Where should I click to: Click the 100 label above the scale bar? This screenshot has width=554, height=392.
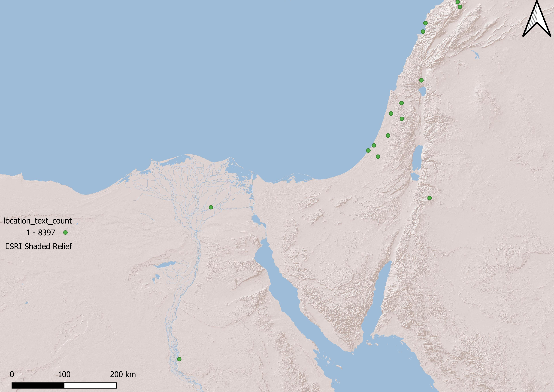click(64, 374)
